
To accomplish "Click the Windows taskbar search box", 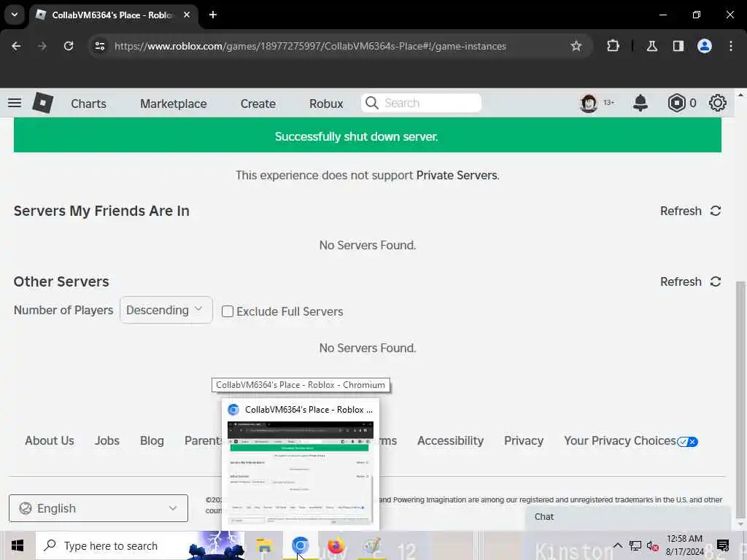I will coord(140,545).
